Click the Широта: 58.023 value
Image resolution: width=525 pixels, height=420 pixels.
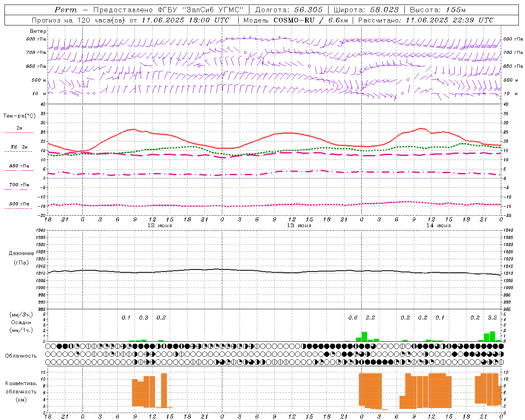click(366, 10)
